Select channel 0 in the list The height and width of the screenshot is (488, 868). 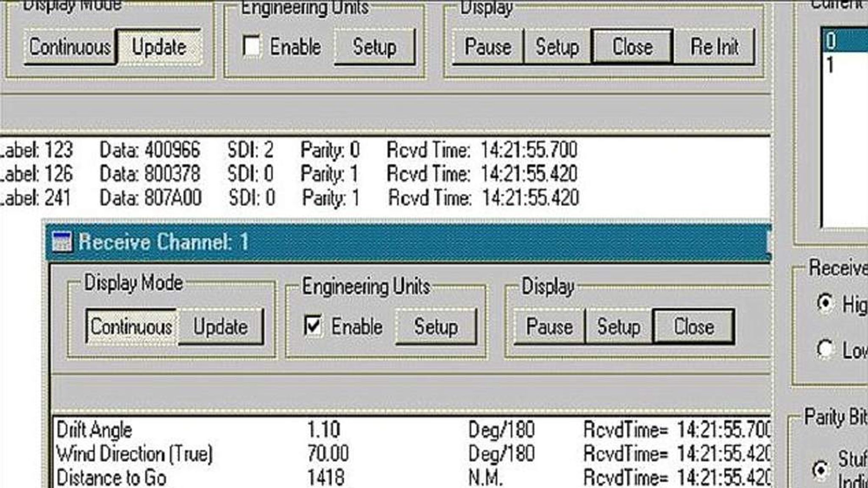point(843,41)
